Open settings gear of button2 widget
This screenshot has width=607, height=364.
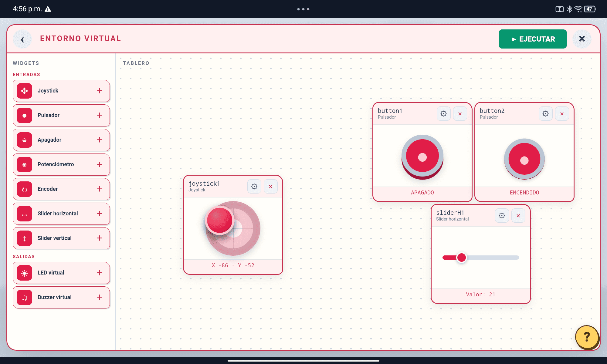coord(546,114)
